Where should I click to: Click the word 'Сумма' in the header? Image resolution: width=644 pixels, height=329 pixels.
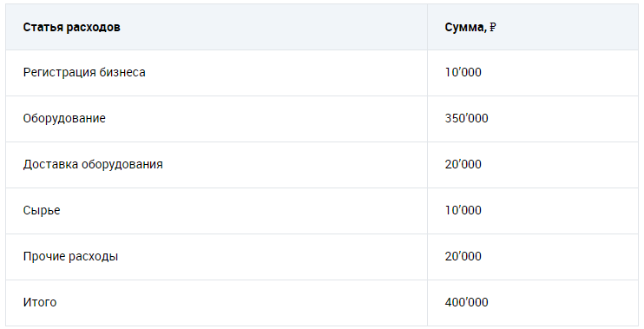click(x=464, y=28)
